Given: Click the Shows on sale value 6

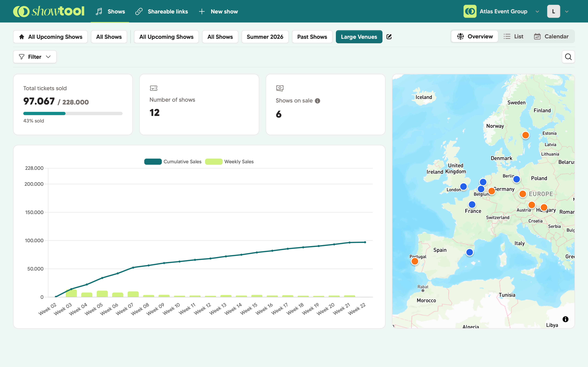Looking at the screenshot, I should pyautogui.click(x=279, y=114).
